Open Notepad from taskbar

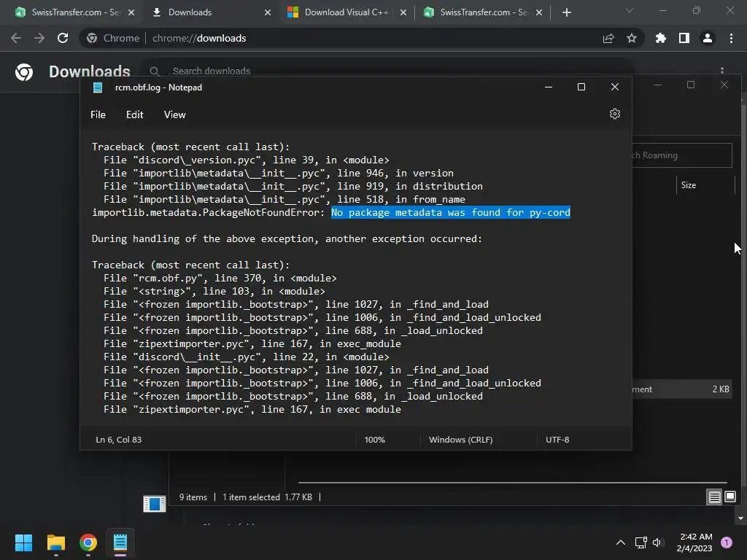coord(120,542)
